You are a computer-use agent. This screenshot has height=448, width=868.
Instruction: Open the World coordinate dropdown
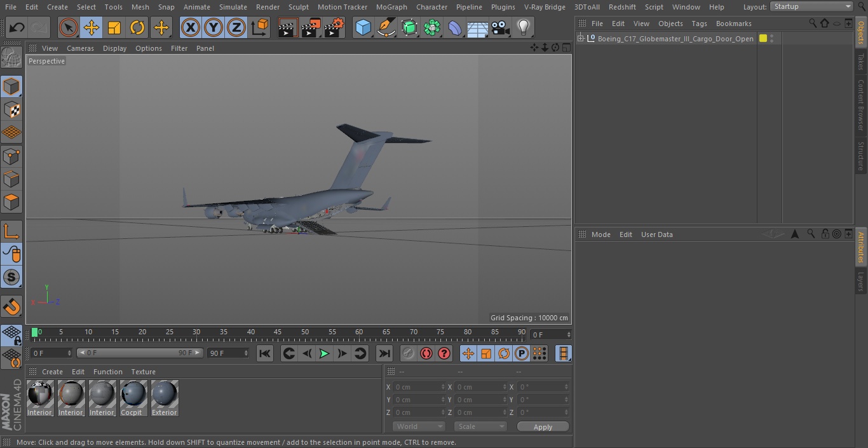(x=418, y=426)
